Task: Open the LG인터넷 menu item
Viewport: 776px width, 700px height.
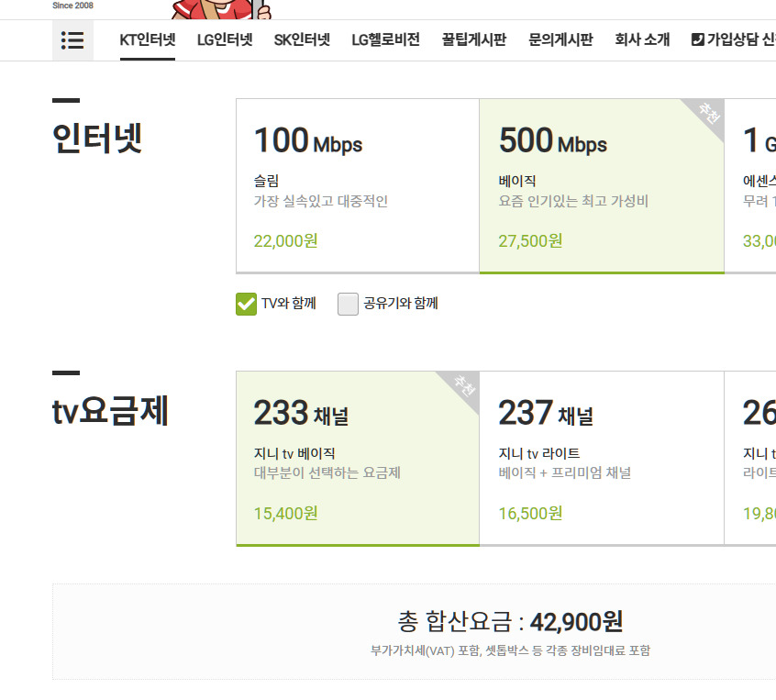Action: [x=225, y=40]
